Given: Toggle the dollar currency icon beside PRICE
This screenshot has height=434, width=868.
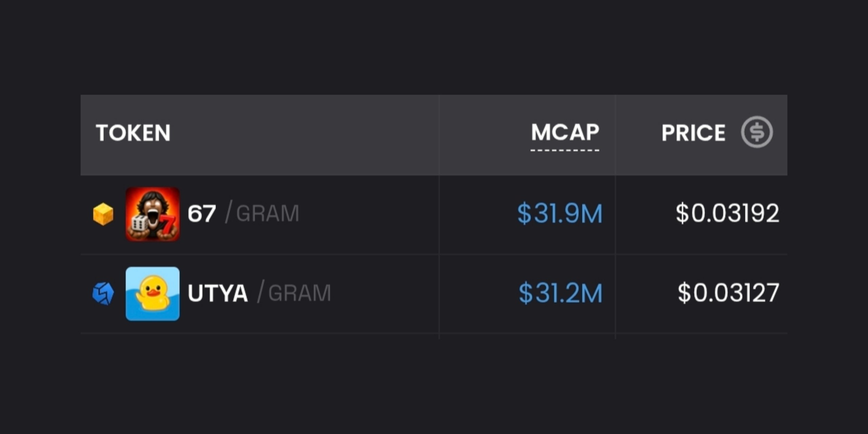Looking at the screenshot, I should tap(757, 132).
